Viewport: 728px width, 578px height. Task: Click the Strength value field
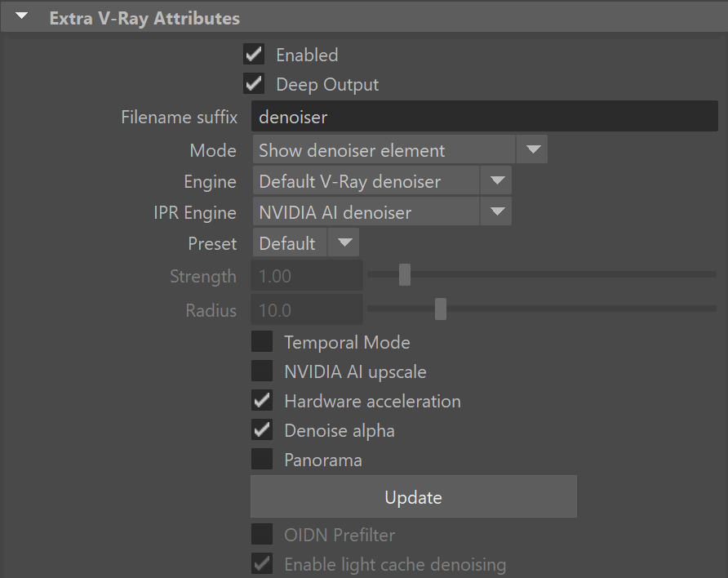(306, 276)
